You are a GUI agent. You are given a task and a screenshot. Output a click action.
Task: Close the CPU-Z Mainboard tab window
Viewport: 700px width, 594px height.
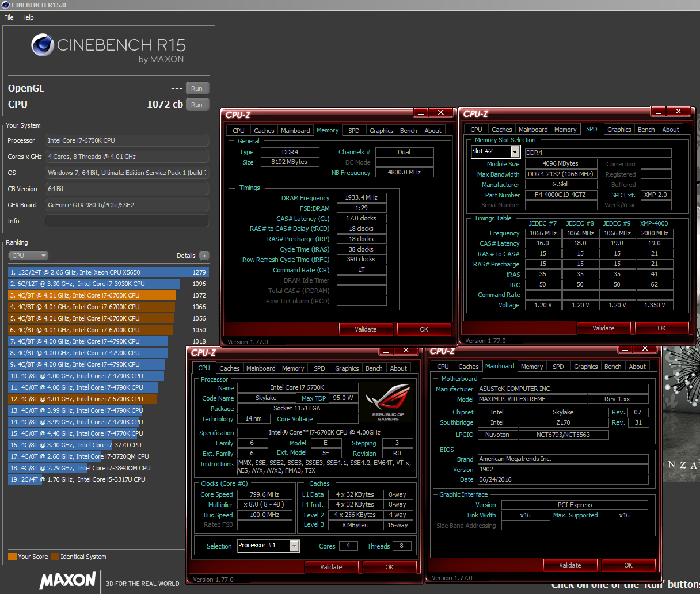pos(645,349)
